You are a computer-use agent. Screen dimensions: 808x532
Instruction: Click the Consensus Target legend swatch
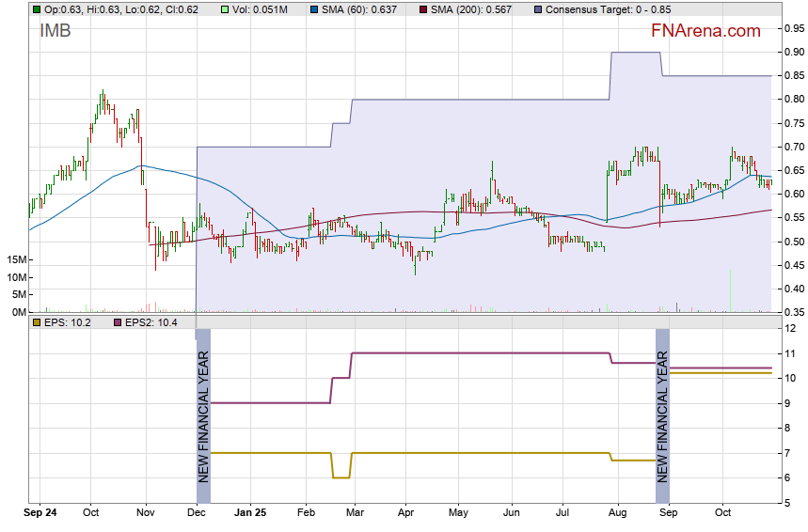click(x=539, y=9)
